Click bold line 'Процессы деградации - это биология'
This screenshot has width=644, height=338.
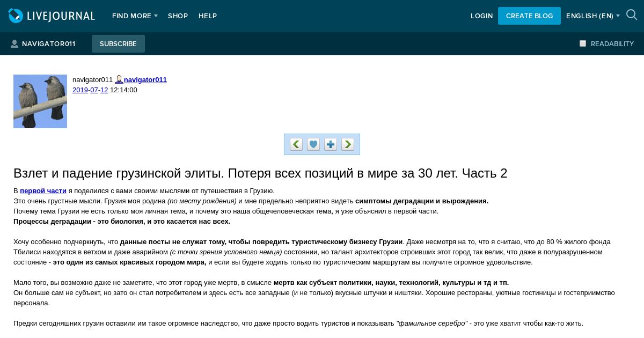coord(122,221)
